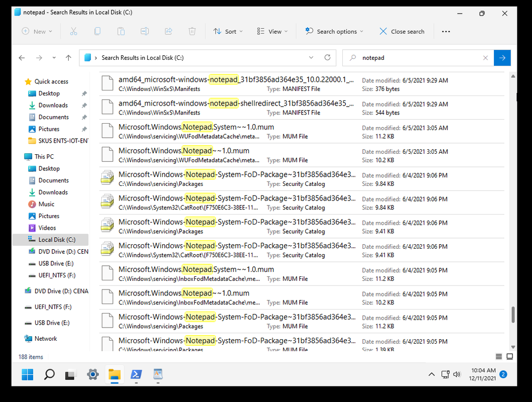The height and width of the screenshot is (402, 532).
Task: Open notification center badge
Action: coord(503,374)
